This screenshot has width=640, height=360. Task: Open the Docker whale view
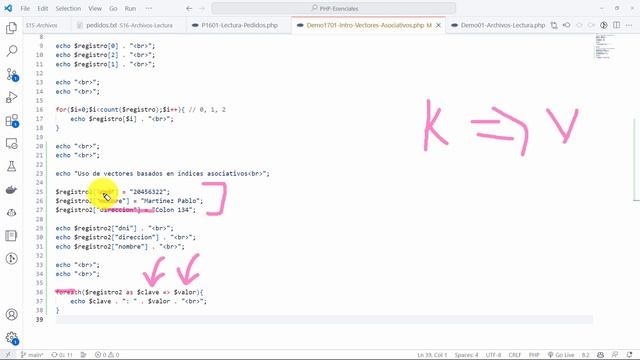click(11, 189)
